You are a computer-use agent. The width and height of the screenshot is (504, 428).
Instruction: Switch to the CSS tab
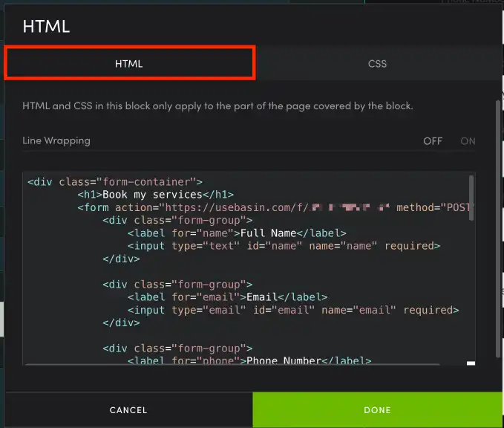pyautogui.click(x=377, y=64)
